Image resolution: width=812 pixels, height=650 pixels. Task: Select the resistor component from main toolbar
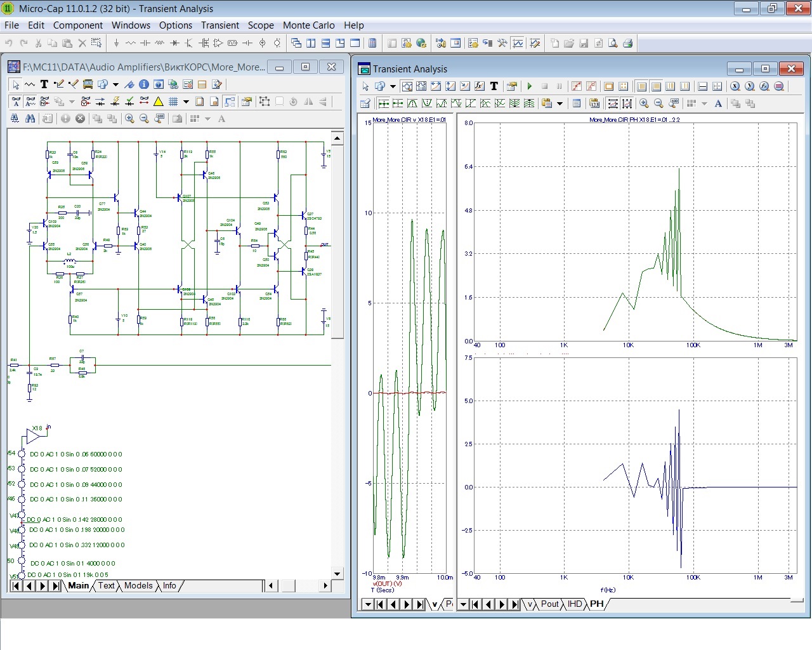tap(131, 43)
